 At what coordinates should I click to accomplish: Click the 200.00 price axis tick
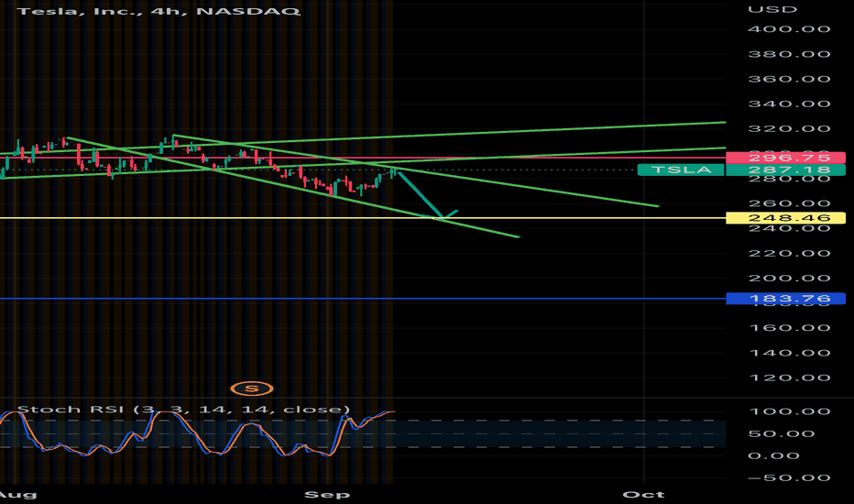[789, 279]
